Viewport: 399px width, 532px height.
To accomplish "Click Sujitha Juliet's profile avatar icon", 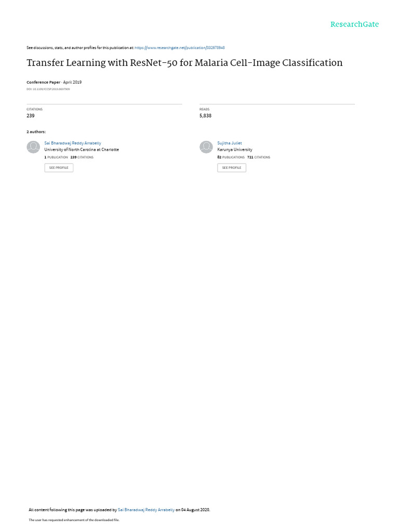I will click(206, 147).
